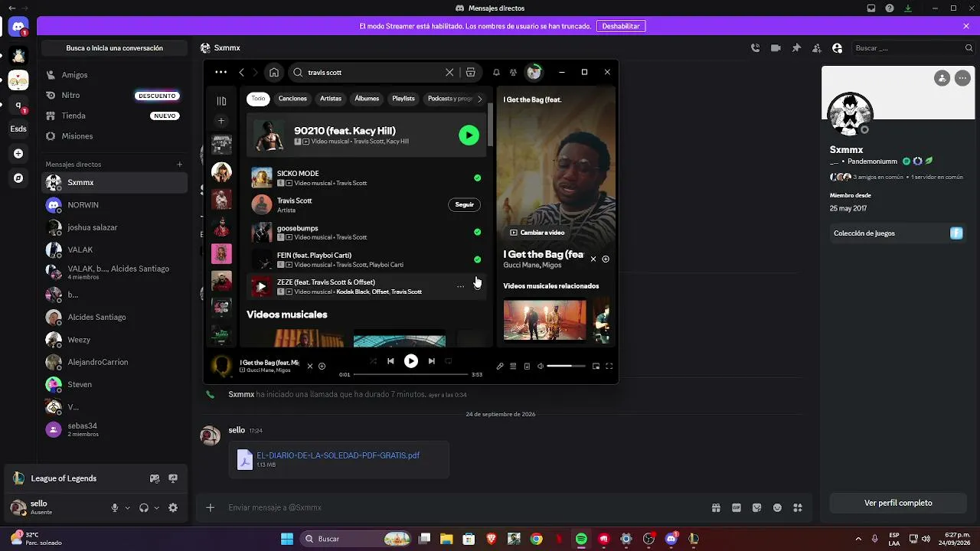Skip to next track in Spotify
Screen dimensions: 980x551
point(431,361)
